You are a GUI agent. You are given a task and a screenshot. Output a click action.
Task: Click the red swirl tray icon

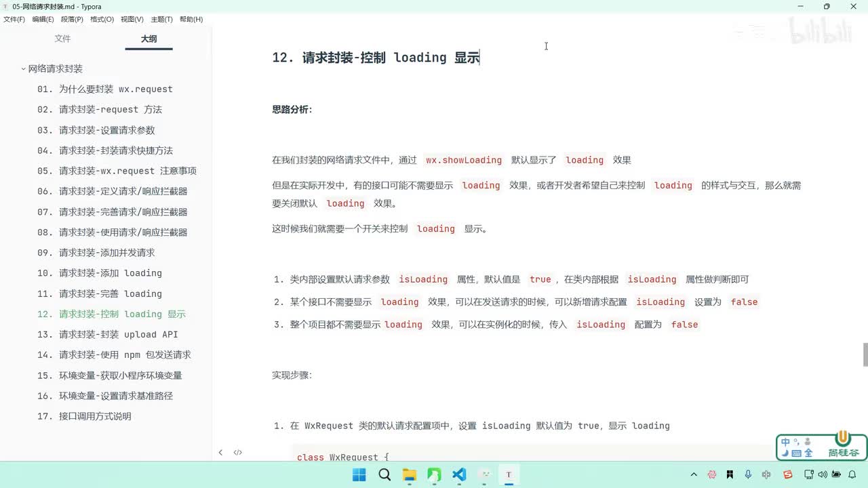click(x=712, y=475)
